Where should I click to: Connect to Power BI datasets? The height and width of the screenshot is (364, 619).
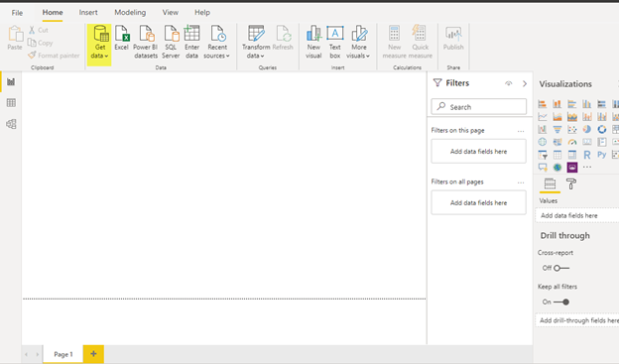146,42
